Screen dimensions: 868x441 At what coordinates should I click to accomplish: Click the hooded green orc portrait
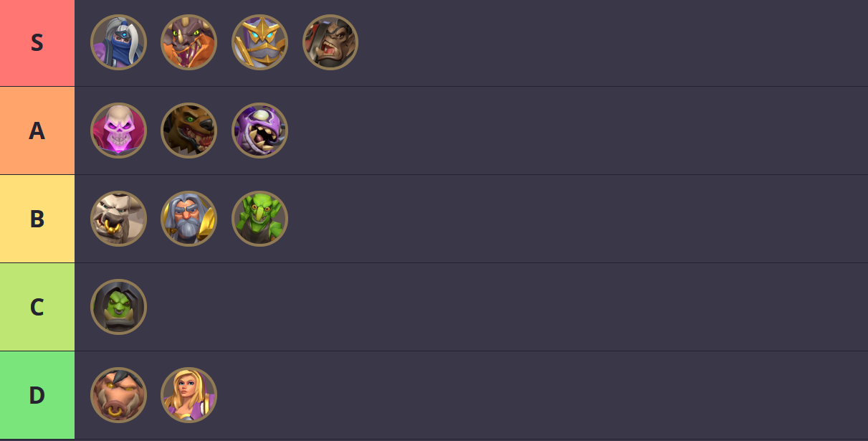point(118,307)
